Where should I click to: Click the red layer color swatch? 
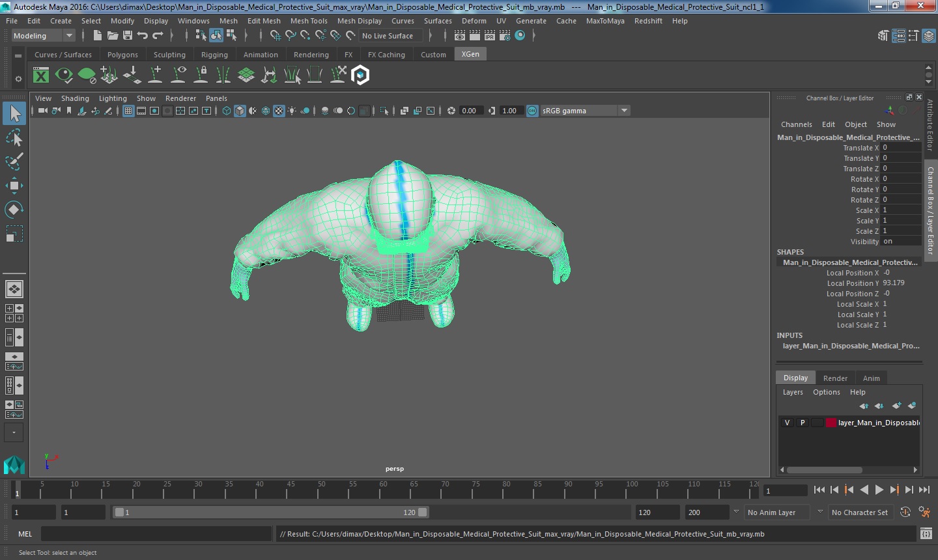[831, 423]
